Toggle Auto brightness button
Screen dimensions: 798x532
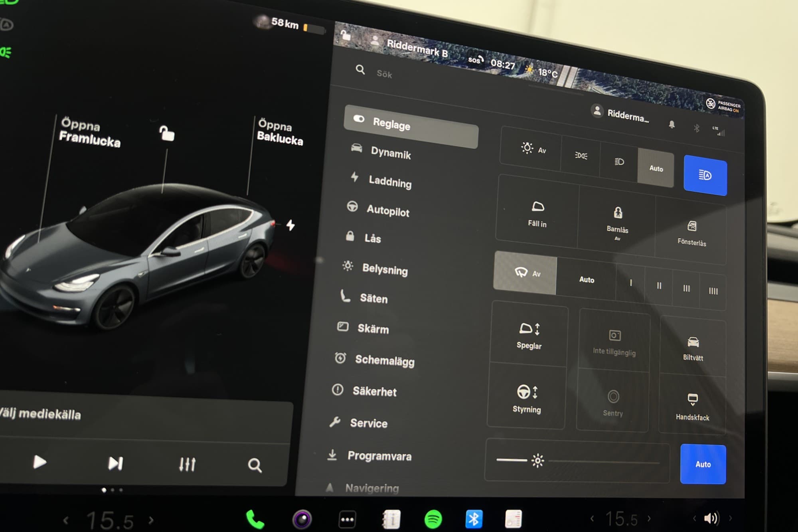point(703,464)
